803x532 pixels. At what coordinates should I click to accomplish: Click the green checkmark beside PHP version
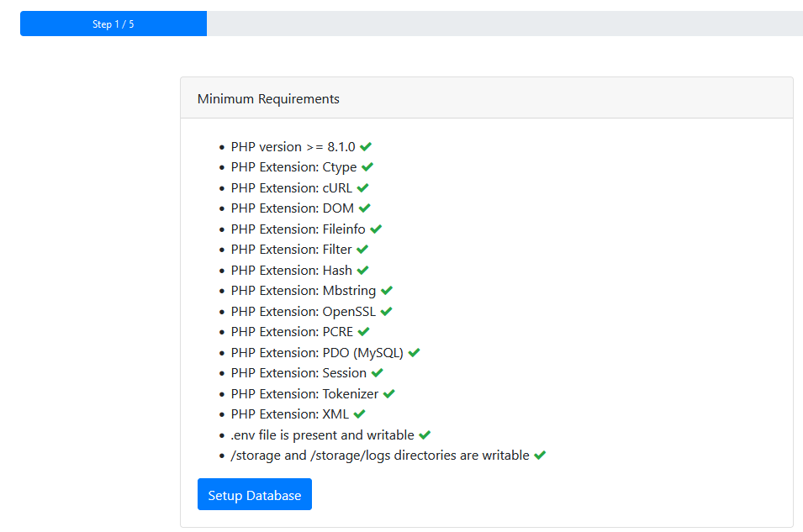coord(366,146)
